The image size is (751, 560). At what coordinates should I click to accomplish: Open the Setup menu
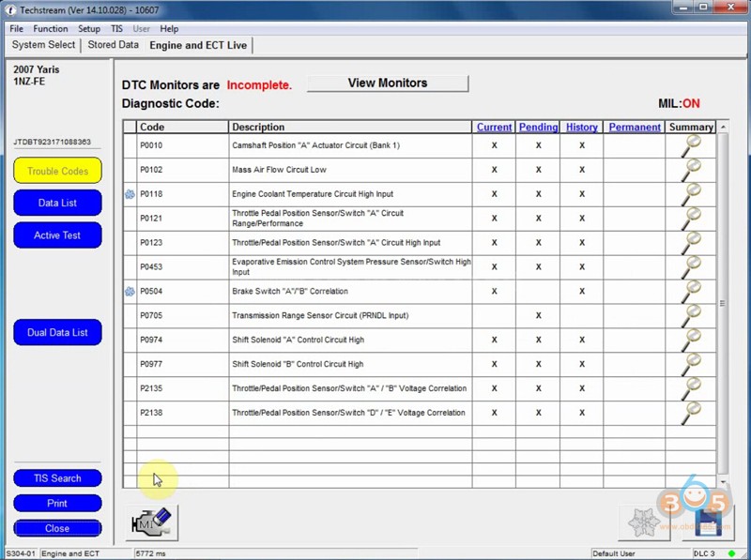tap(89, 29)
